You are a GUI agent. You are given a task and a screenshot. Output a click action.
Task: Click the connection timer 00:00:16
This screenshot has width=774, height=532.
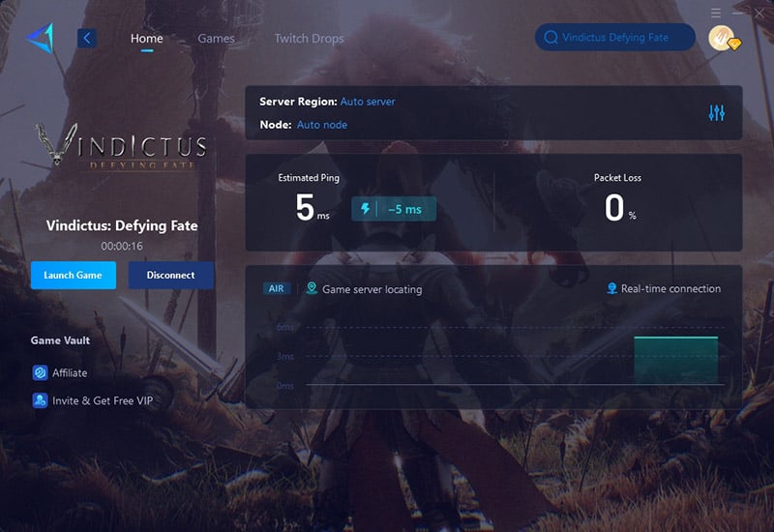pyautogui.click(x=122, y=246)
